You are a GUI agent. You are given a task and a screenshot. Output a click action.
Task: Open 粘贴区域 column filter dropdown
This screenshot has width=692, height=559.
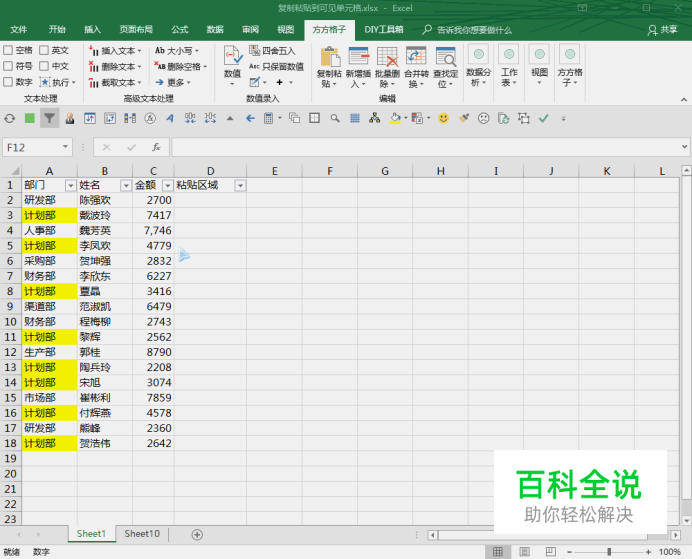click(x=240, y=186)
